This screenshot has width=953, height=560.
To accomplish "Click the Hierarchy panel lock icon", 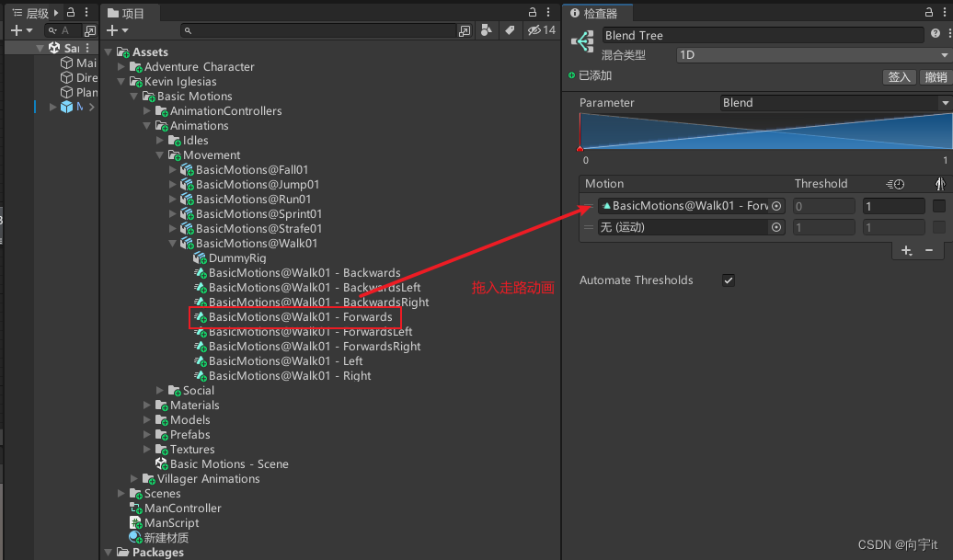I will [71, 12].
